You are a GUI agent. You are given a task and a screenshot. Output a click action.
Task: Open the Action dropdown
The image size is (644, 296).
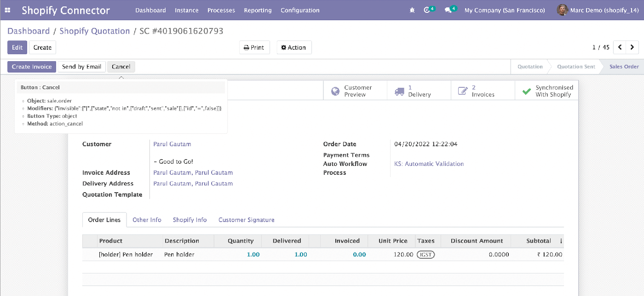coord(294,47)
